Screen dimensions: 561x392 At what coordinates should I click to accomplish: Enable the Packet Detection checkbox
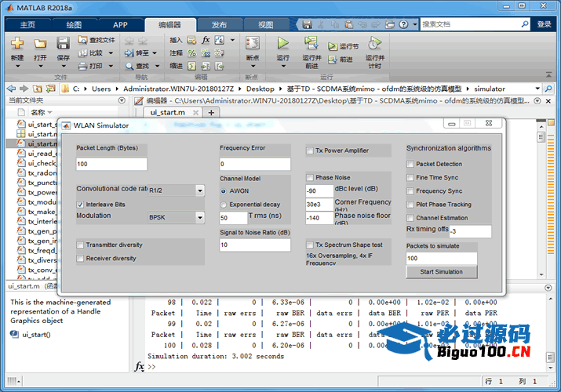(x=410, y=165)
